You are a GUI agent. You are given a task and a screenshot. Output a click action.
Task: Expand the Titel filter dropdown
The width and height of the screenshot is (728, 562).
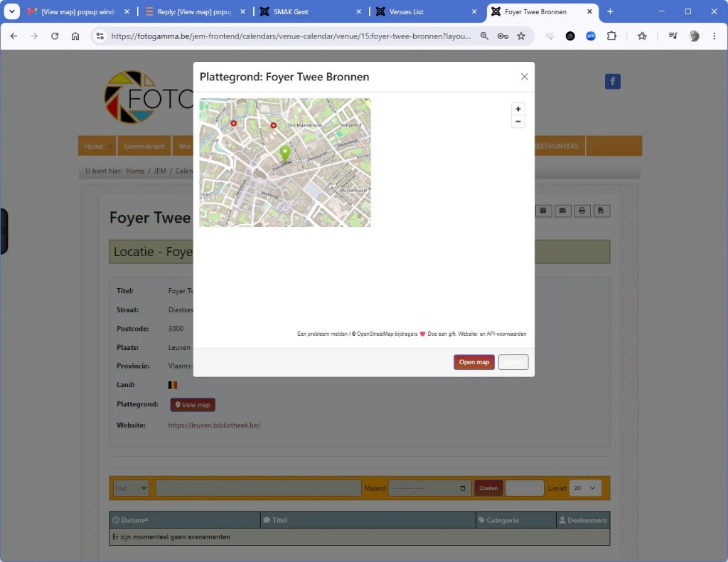[x=131, y=488]
